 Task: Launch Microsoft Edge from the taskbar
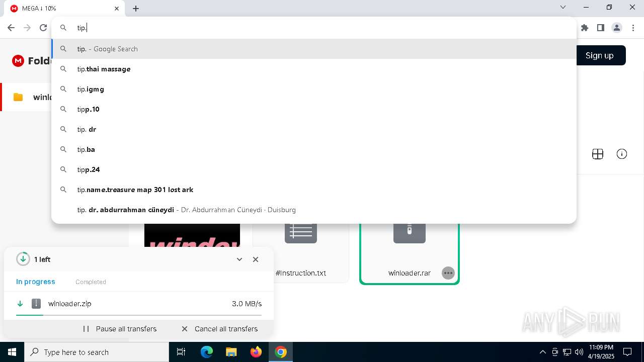[x=207, y=352]
